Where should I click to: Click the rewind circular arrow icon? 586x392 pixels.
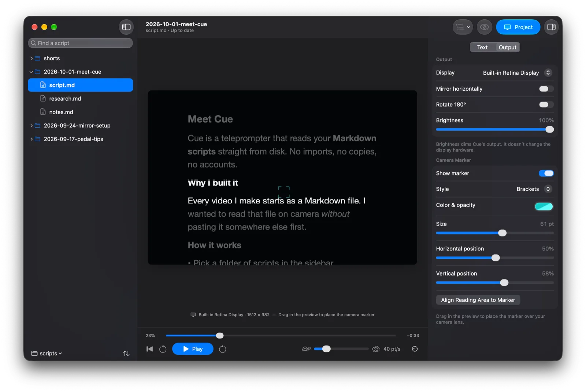[x=163, y=349]
